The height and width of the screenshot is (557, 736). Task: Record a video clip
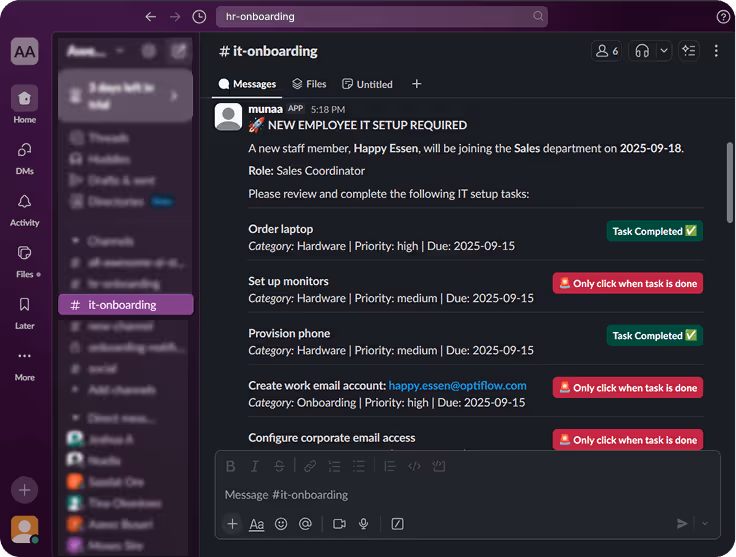point(339,524)
